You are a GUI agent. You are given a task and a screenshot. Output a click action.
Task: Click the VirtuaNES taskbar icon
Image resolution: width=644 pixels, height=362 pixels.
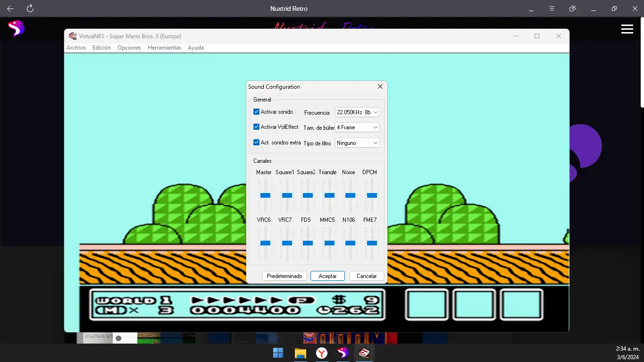pos(364,353)
